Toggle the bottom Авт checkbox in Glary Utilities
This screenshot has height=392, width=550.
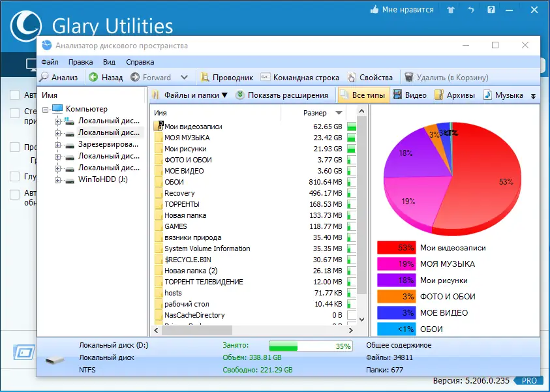(x=15, y=194)
